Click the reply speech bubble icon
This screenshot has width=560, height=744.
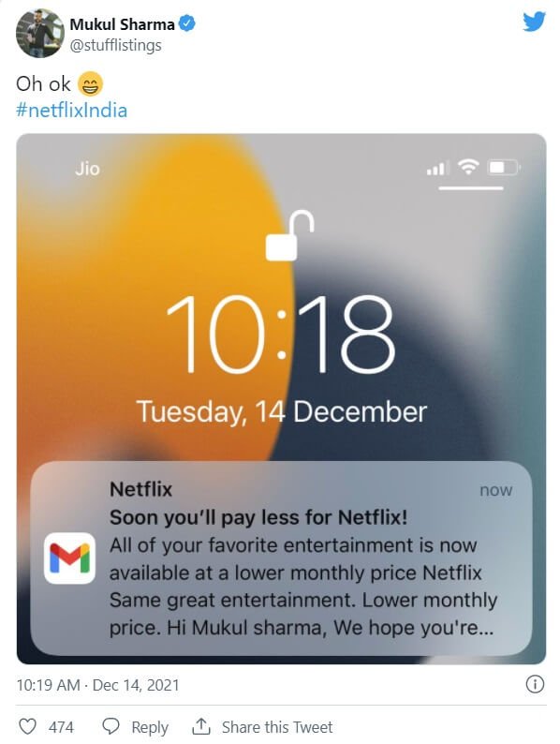coord(111,726)
